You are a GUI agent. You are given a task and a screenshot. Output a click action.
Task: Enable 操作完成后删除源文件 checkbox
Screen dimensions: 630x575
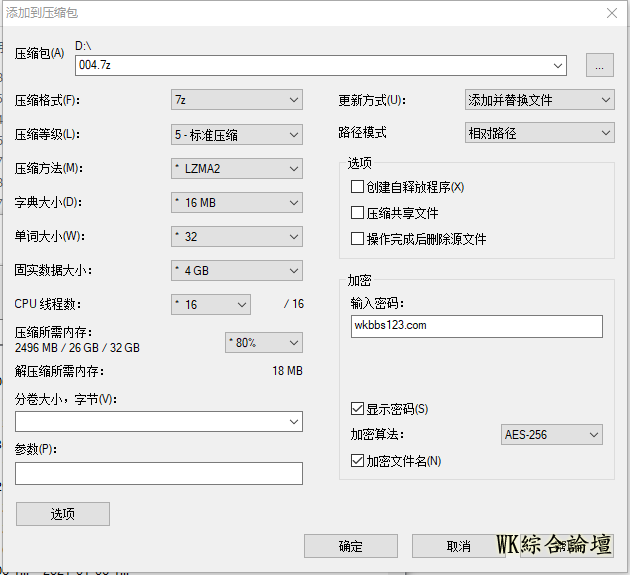pyautogui.click(x=357, y=239)
